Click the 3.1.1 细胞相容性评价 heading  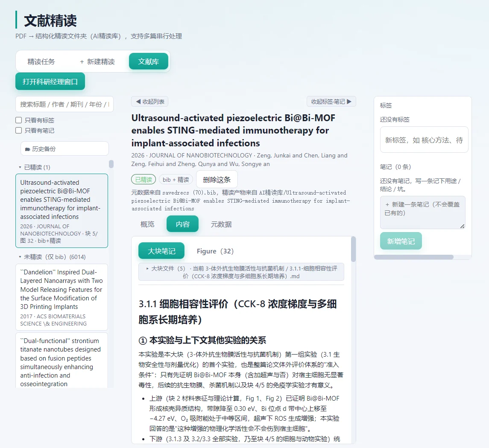[x=237, y=311]
